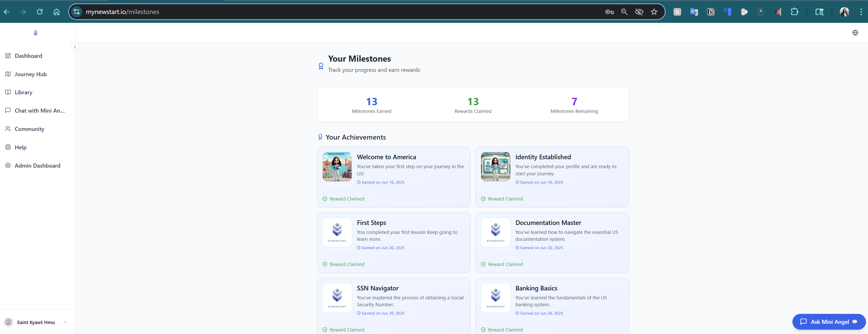The height and width of the screenshot is (334, 868).
Task: Bookmark page with star icon
Action: [654, 12]
